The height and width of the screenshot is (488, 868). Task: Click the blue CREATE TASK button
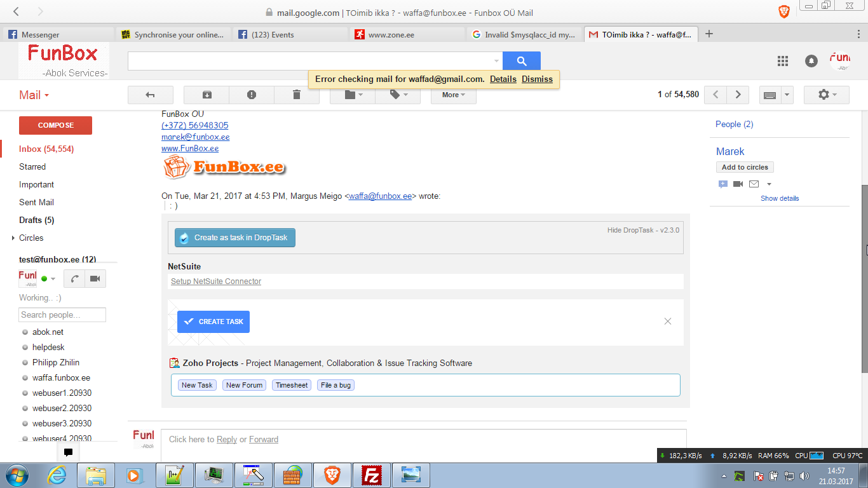click(214, 322)
